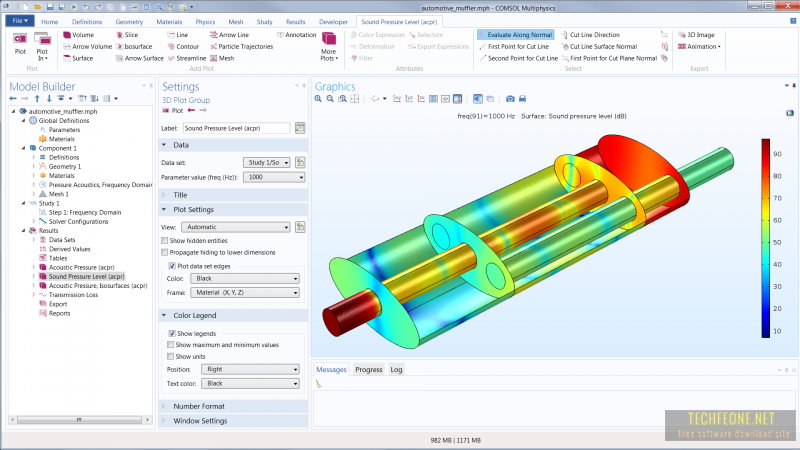The height and width of the screenshot is (450, 800).
Task: Switch to the Geometry ribbon tab
Action: (129, 22)
